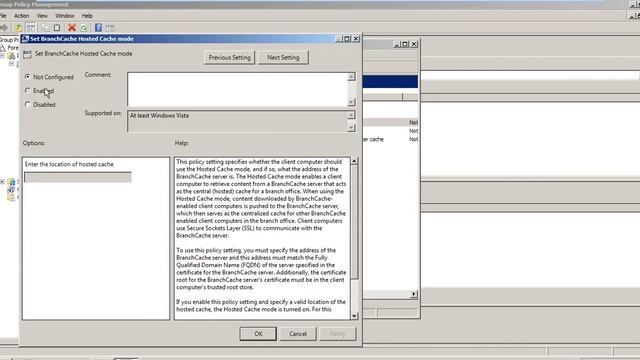Screen dimensions: 640x360
Task: Open the Window menu
Action: click(x=64, y=16)
